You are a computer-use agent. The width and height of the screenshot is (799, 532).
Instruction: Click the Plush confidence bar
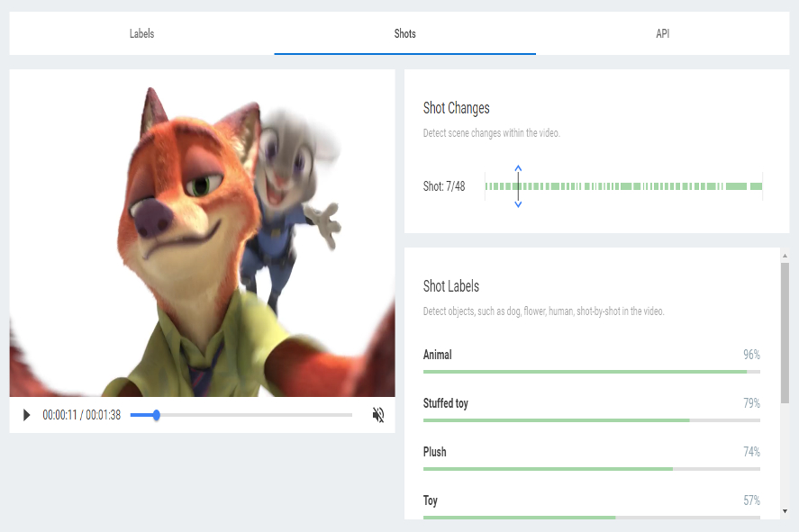tap(592, 469)
